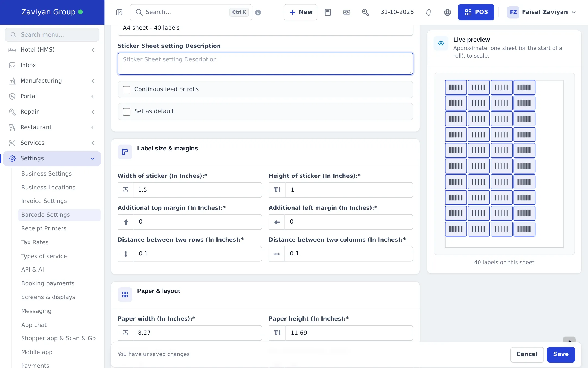Open the calculator icon in top bar
This screenshot has width=588, height=368.
click(328, 12)
